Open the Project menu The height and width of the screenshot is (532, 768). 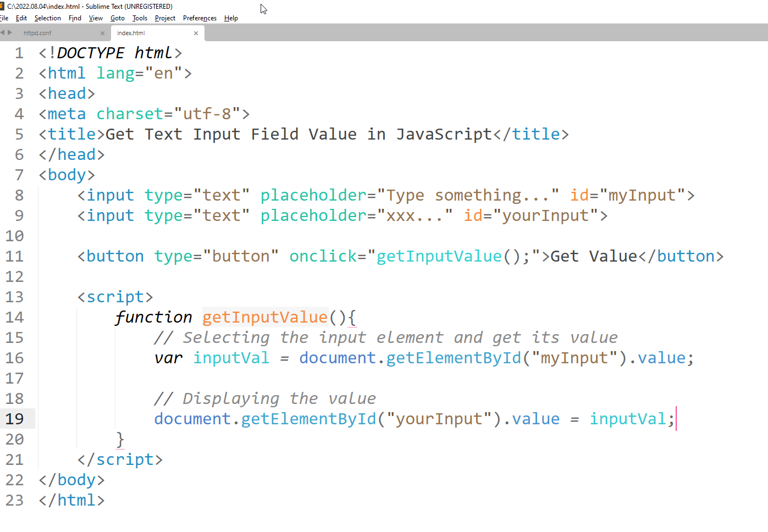pos(165,18)
